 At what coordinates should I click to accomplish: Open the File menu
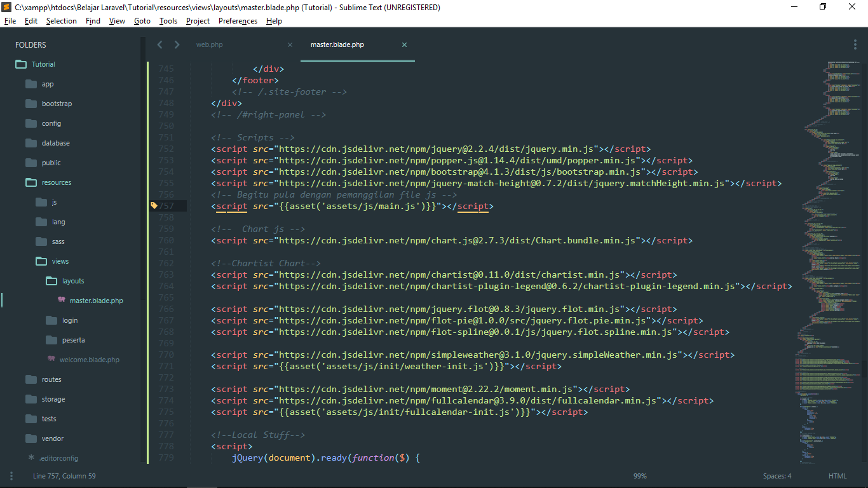10,21
